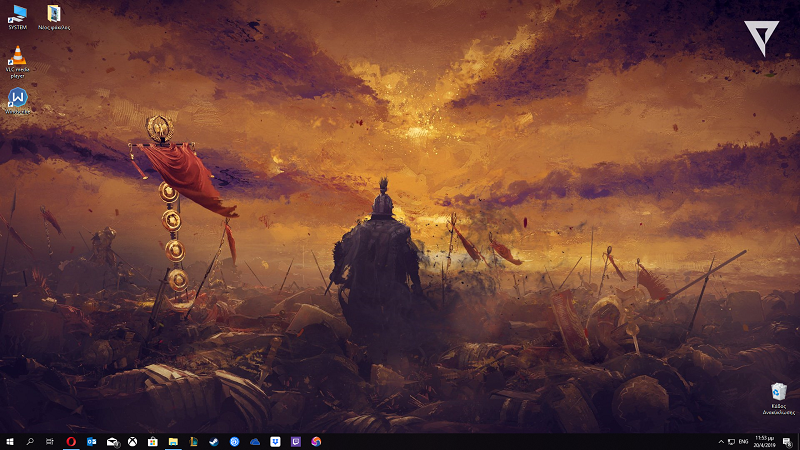Open Twitch from the taskbar
This screenshot has width=800, height=450.
295,442
